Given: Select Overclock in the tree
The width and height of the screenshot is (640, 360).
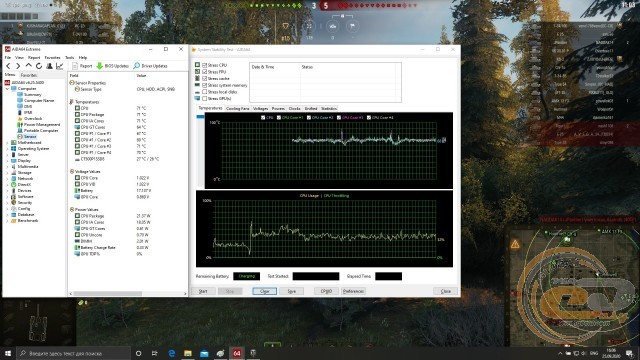Looking at the screenshot, I should (x=33, y=118).
